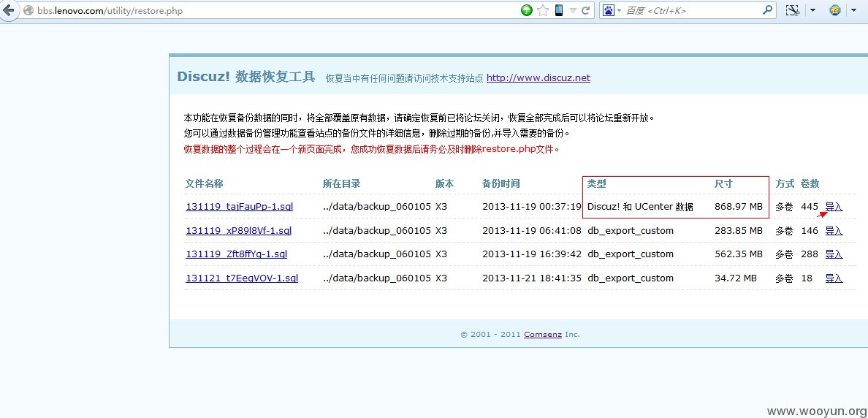
Task: Click the 868.97 MB size value
Action: click(x=739, y=207)
